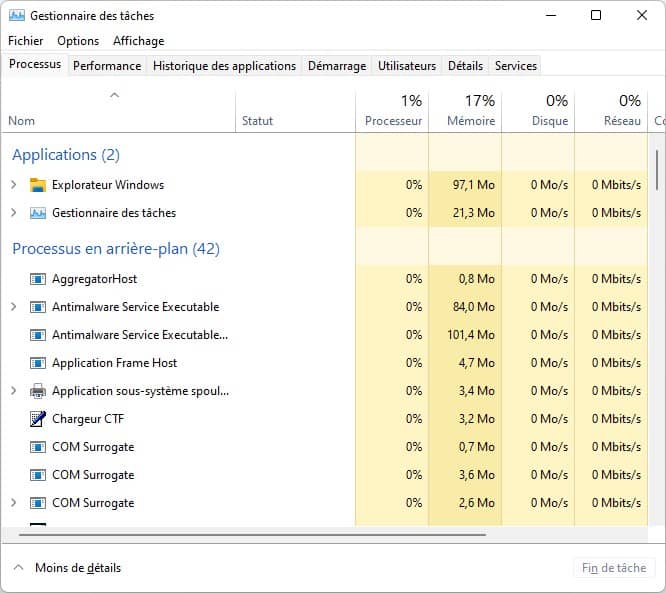
Task: Select the Application Frame Host name
Action: (x=114, y=363)
